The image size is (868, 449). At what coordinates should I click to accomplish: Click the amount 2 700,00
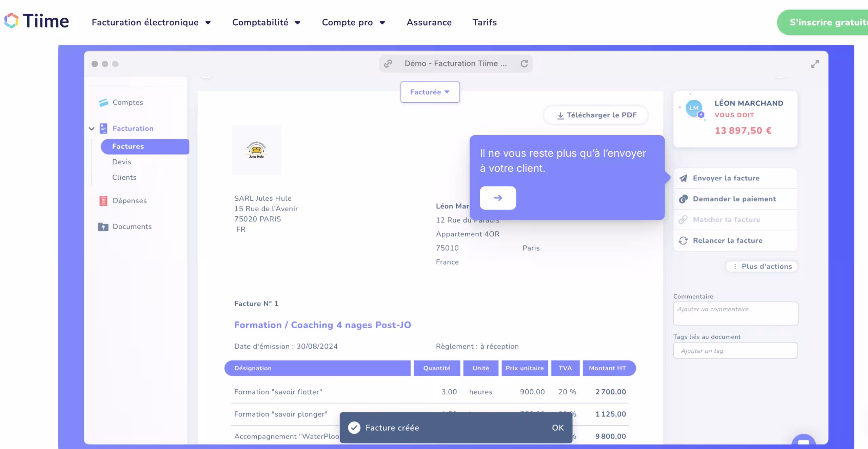click(x=611, y=392)
